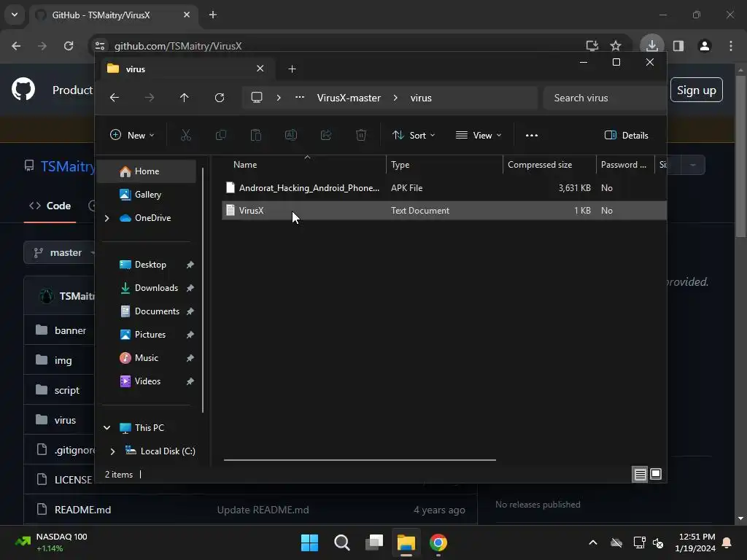Close the virus Explorer tab
This screenshot has width=747, height=560.
tap(260, 69)
